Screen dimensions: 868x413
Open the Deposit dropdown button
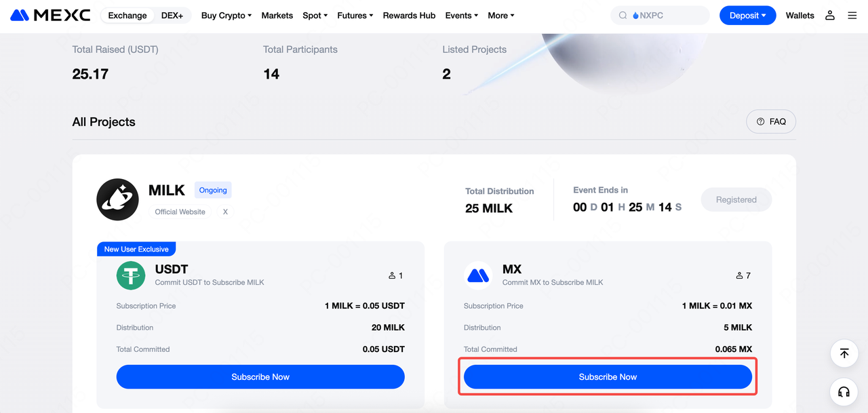pos(747,15)
